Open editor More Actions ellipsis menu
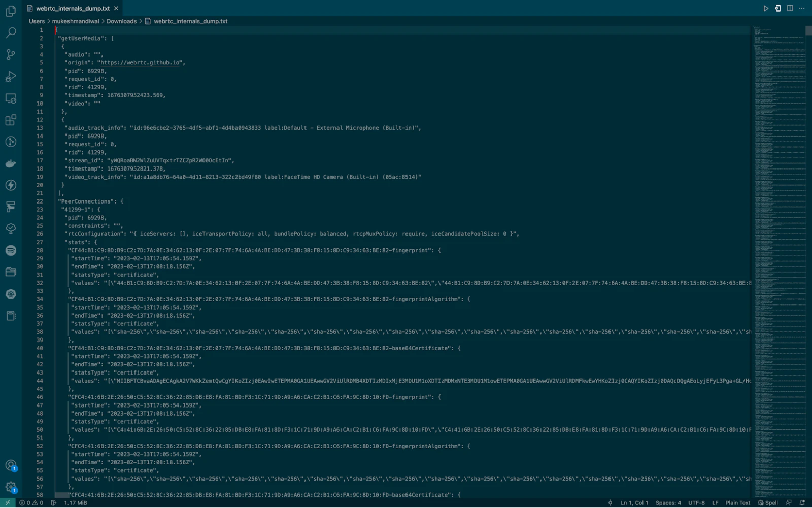Image resolution: width=812 pixels, height=508 pixels. click(x=802, y=8)
